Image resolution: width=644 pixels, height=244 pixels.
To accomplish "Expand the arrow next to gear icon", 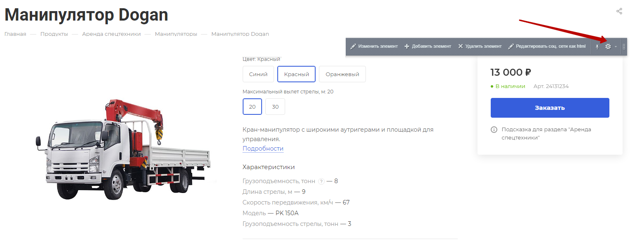I will pyautogui.click(x=616, y=46).
